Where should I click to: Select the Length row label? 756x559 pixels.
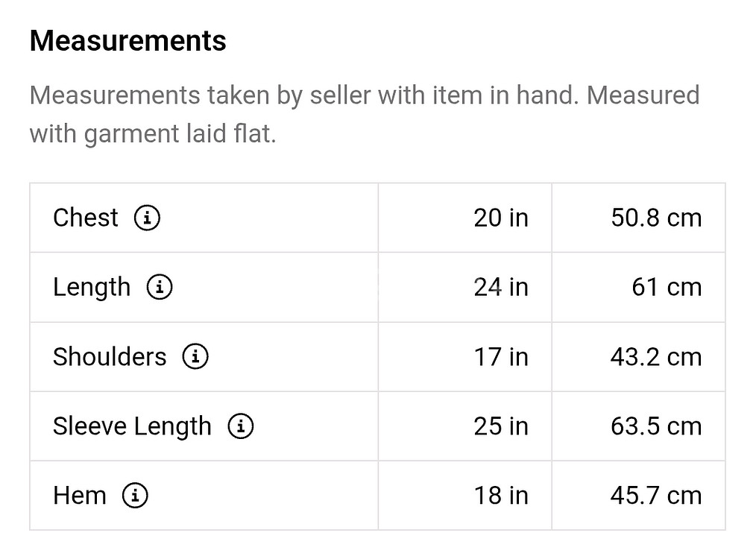tap(91, 287)
